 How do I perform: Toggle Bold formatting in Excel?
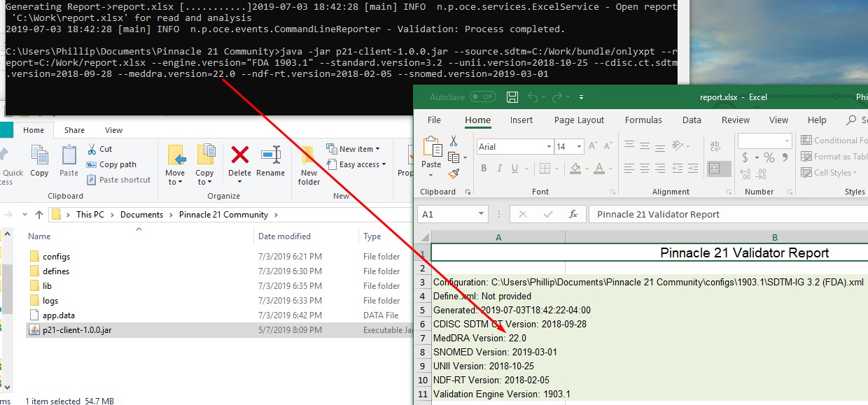484,169
